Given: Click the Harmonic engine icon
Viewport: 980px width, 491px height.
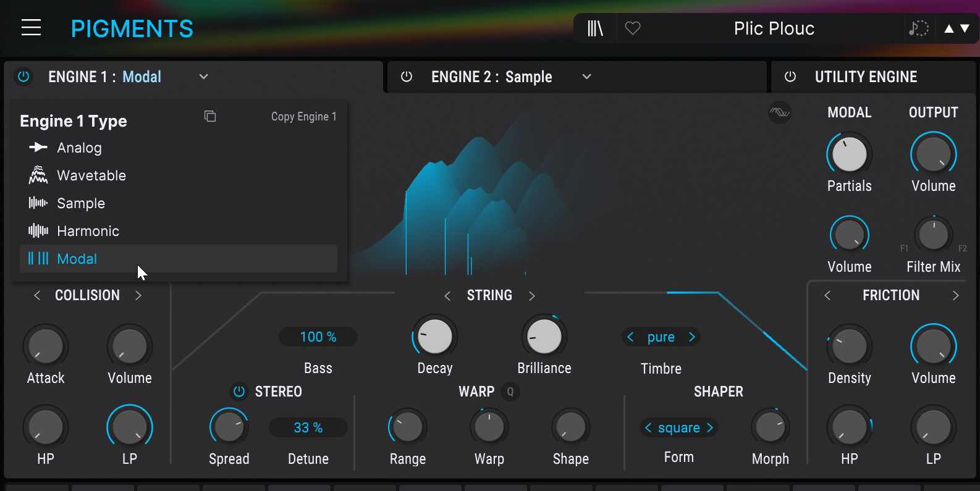Looking at the screenshot, I should [38, 230].
